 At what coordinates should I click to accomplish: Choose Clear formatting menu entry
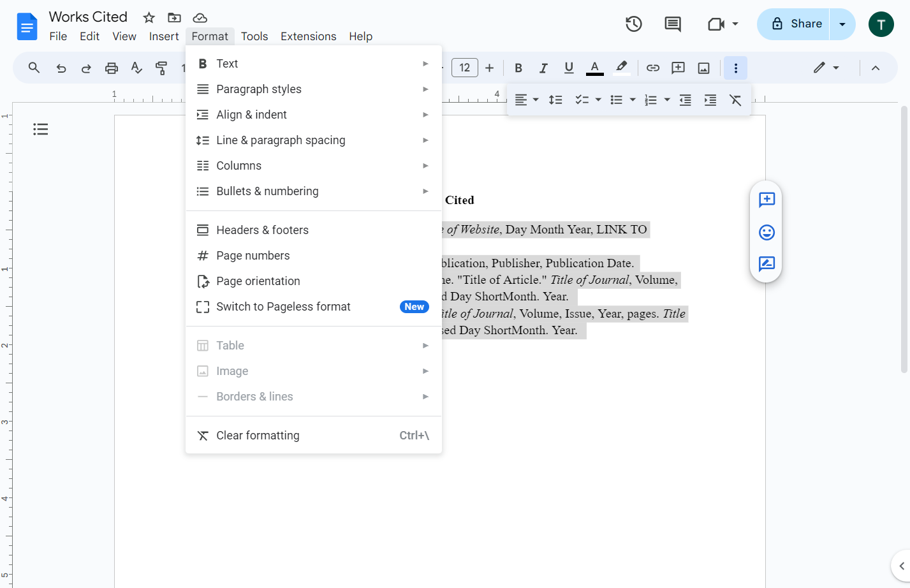point(314,436)
